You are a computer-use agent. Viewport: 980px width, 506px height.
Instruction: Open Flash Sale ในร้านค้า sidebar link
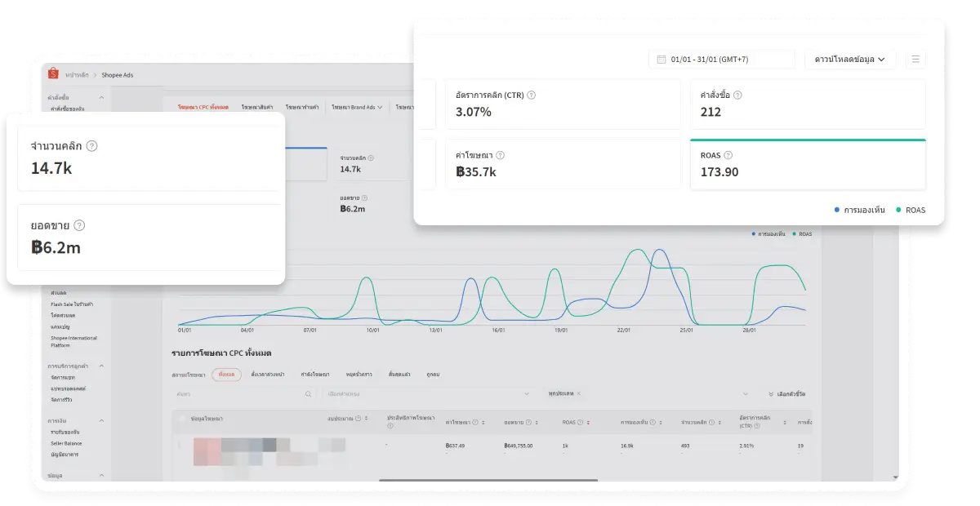click(72, 304)
